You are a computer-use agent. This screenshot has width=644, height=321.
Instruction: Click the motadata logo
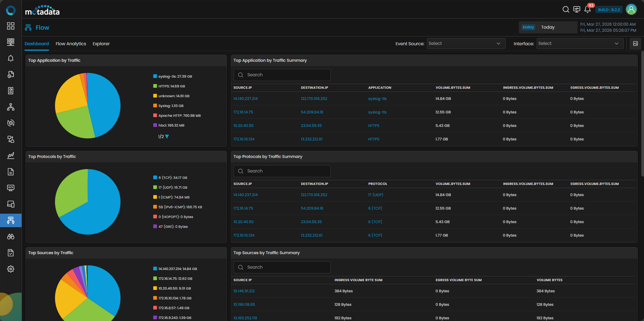pyautogui.click(x=42, y=11)
